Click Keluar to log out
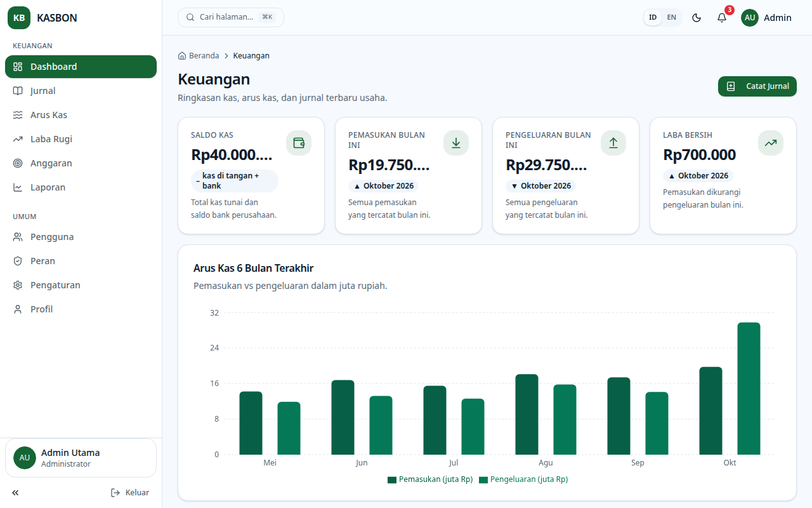The width and height of the screenshot is (812, 508). [130, 493]
